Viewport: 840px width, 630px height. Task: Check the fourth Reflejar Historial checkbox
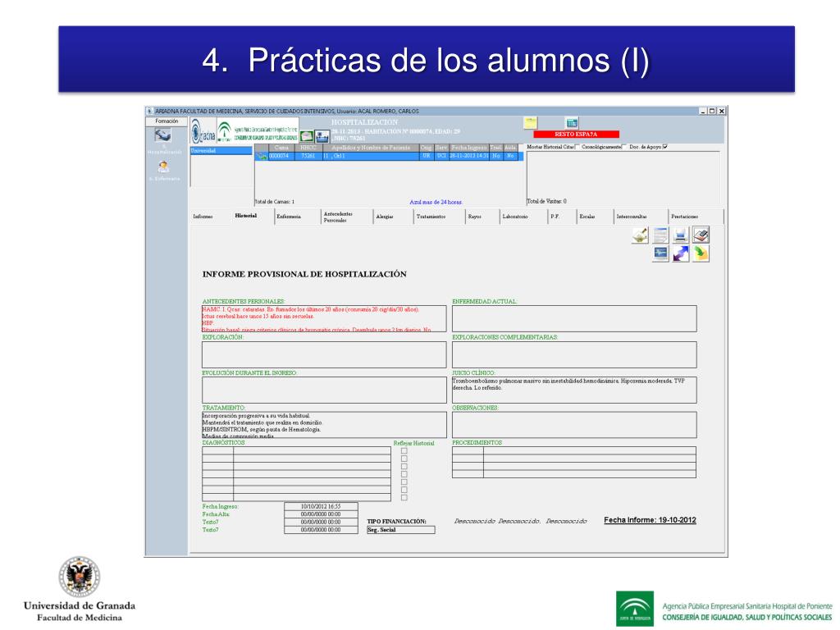[x=404, y=474]
